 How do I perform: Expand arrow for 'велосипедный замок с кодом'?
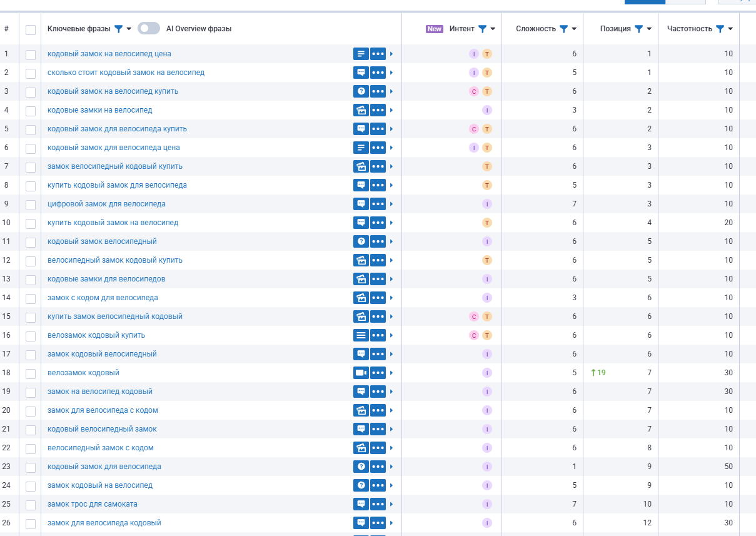coord(391,448)
